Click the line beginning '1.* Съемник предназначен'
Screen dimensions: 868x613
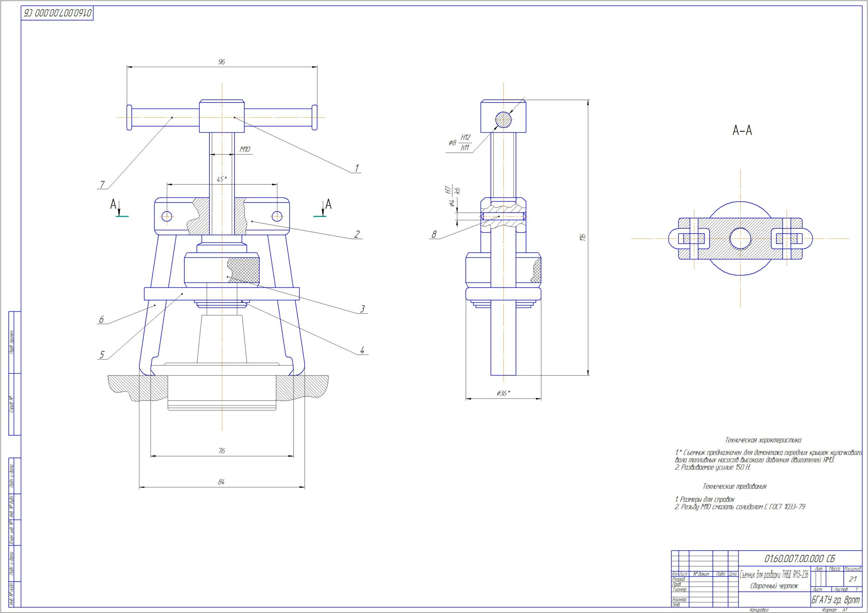tap(768, 452)
